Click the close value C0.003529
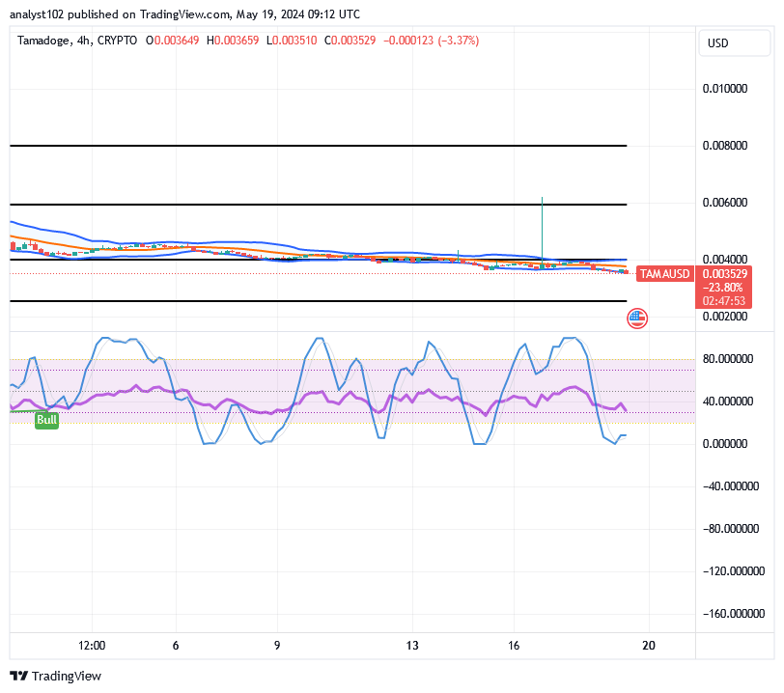Screen dimensions: 784x693 (x=350, y=41)
